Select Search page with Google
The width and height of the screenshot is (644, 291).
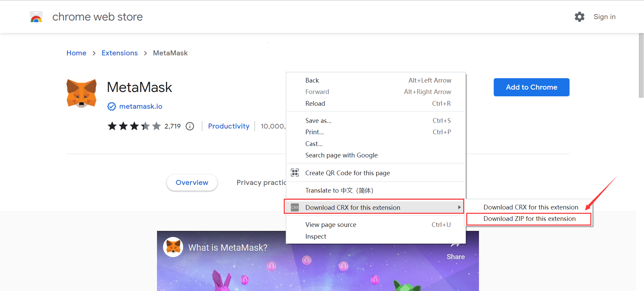click(376, 155)
